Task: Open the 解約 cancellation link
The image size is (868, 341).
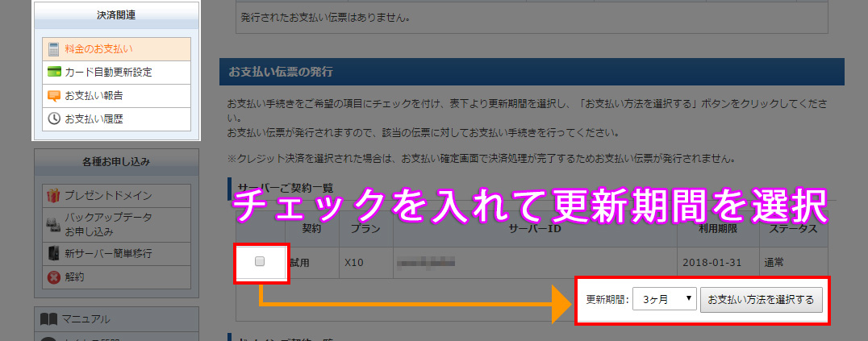Action: 116,277
